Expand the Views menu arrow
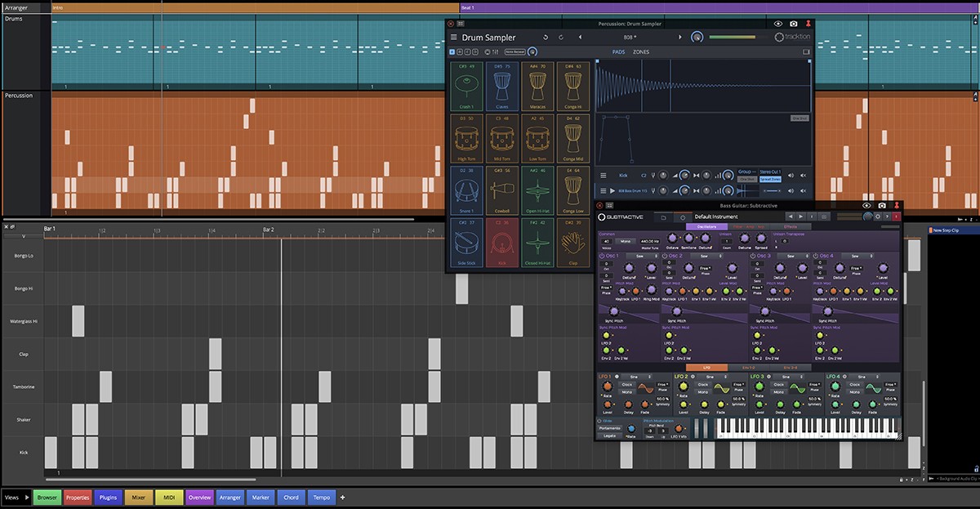The width and height of the screenshot is (980, 509). tap(27, 497)
